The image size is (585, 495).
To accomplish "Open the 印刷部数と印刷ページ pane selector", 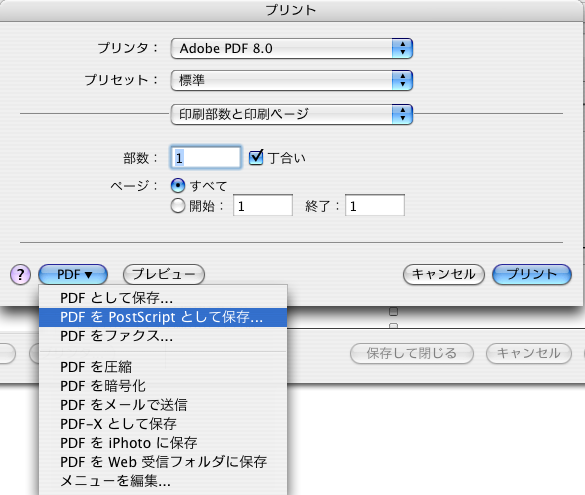I will point(291,114).
